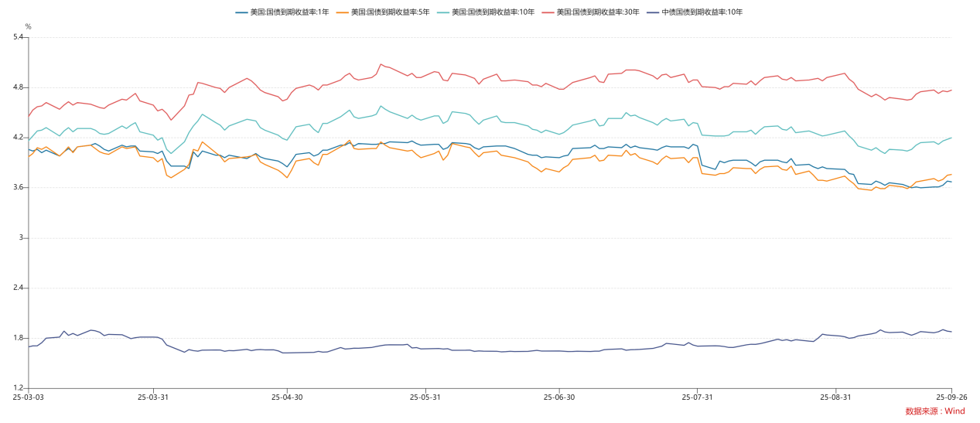The image size is (980, 423).
Task: Select the 25-04-30 date on x-axis
Action: [287, 397]
